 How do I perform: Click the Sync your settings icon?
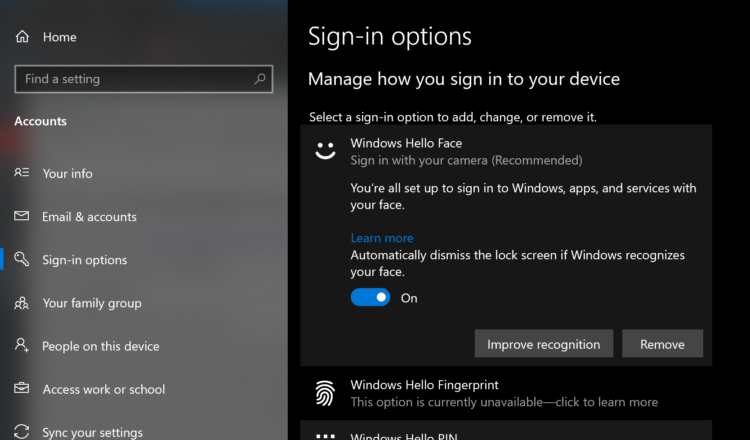click(x=22, y=432)
